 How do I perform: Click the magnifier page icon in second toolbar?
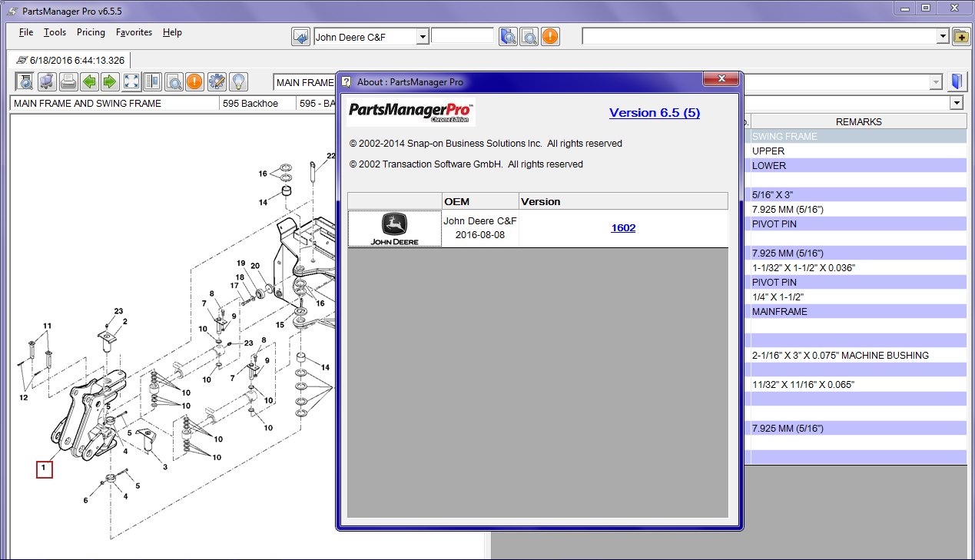point(174,81)
